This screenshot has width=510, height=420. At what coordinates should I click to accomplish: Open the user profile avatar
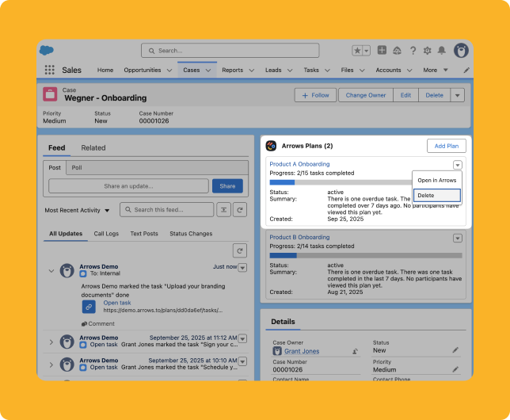click(461, 51)
